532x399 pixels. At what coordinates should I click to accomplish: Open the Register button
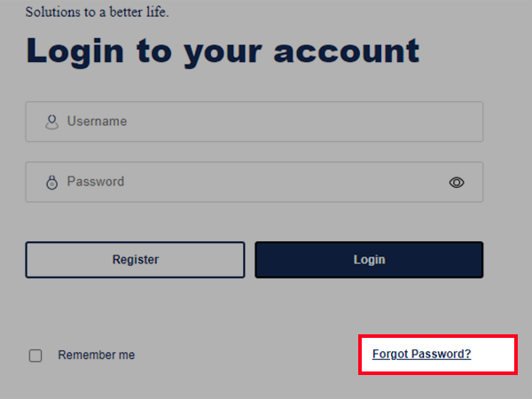click(x=135, y=260)
